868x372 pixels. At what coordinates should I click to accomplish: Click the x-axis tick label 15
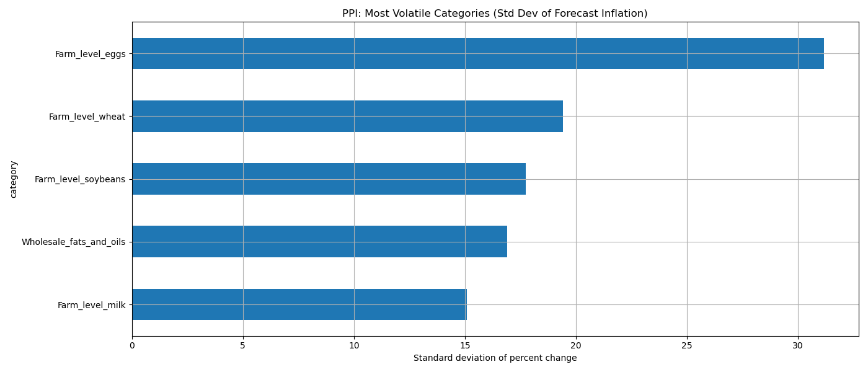(465, 345)
